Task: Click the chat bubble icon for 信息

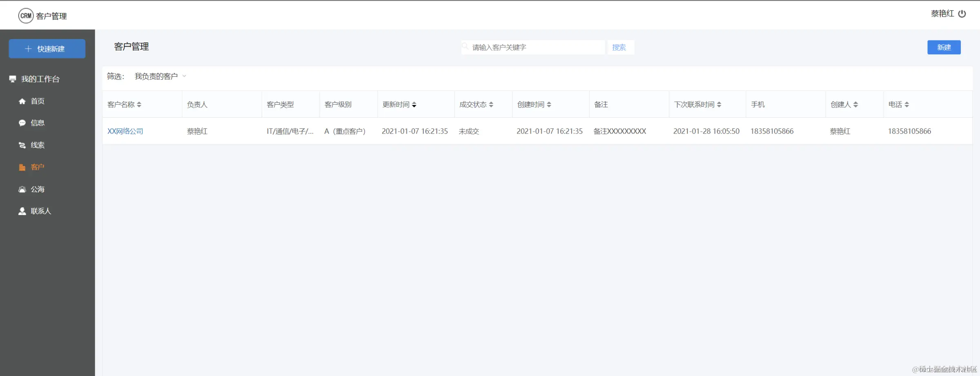Action: click(22, 123)
